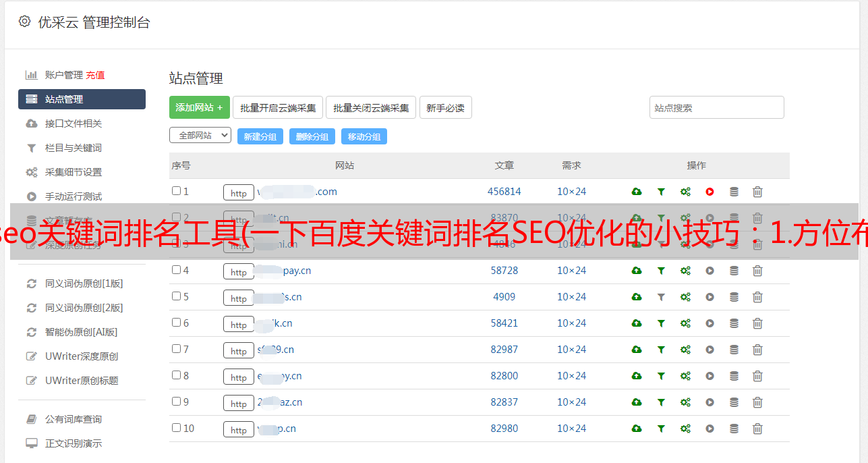Click cloud upload icon in row 4
The width and height of the screenshot is (868, 463).
click(x=637, y=271)
